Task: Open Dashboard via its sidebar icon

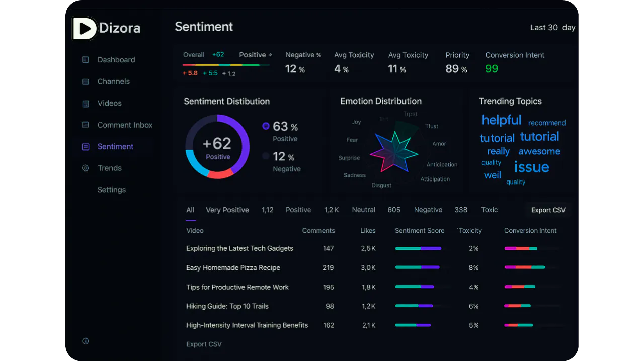Action: [x=86, y=60]
